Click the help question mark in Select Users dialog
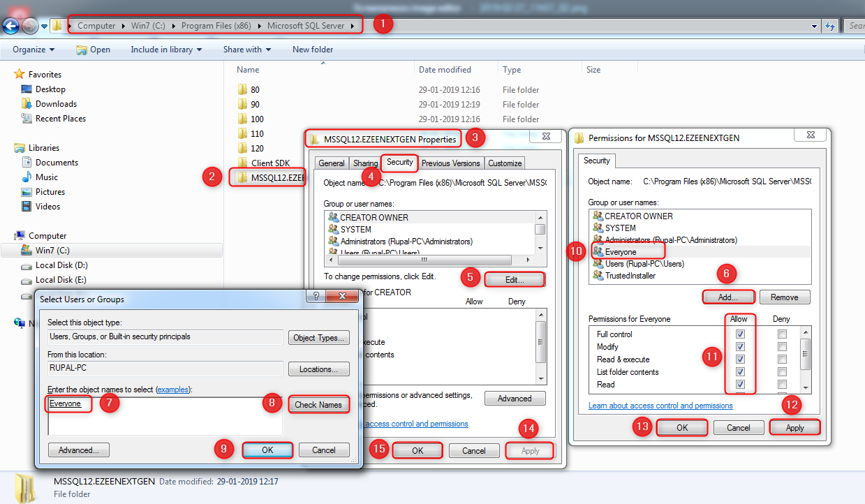The width and height of the screenshot is (865, 504). click(x=316, y=296)
